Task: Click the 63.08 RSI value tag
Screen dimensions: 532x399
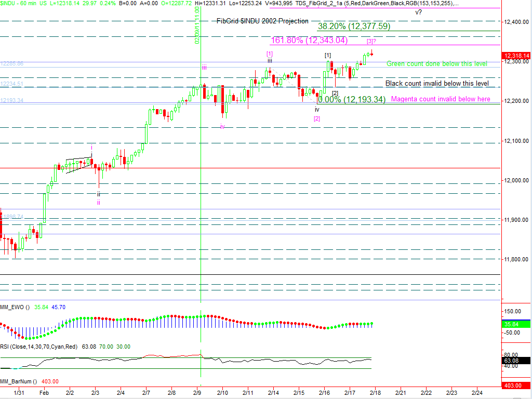Action: tap(516, 361)
